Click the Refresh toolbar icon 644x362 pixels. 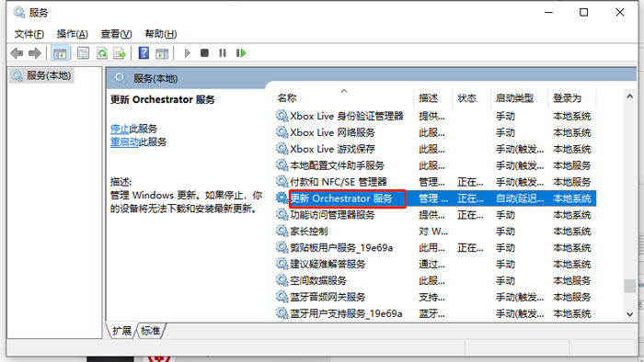coord(102,53)
